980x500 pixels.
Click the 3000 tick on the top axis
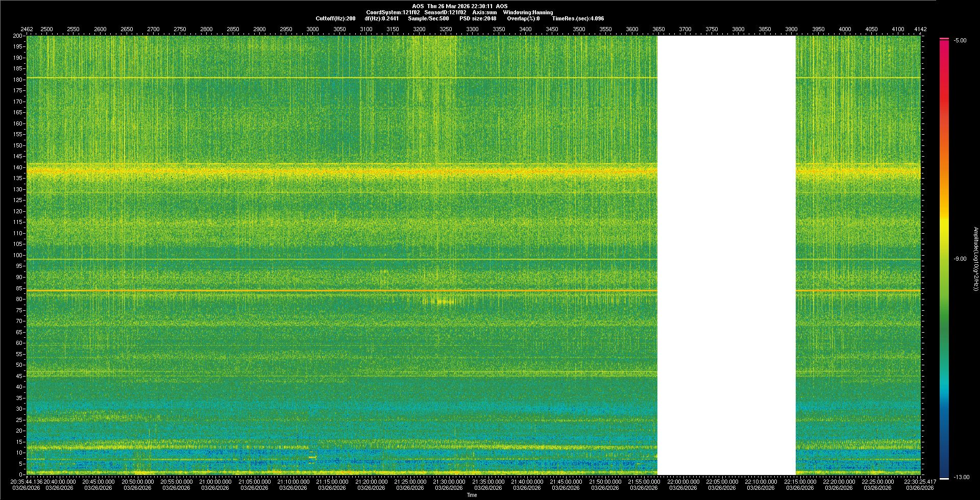tap(312, 29)
